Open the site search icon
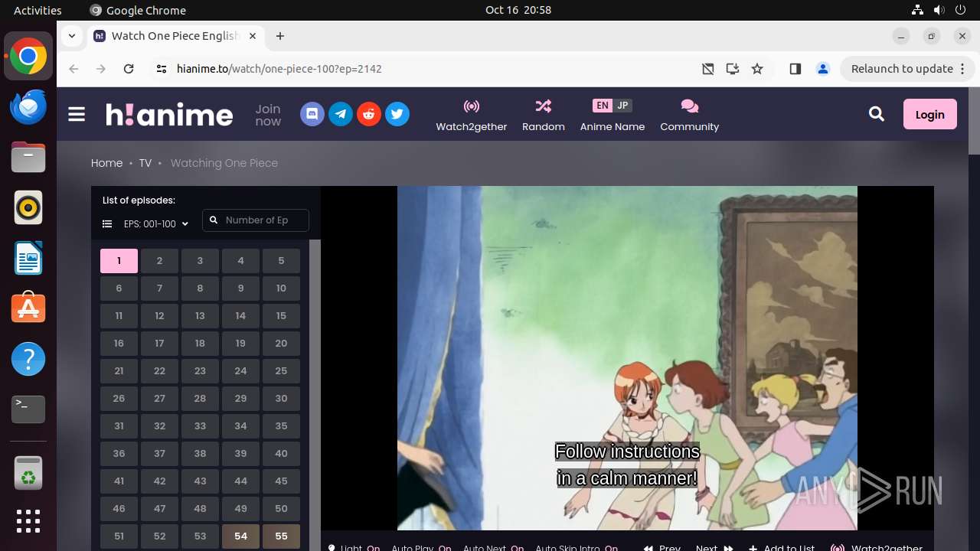 (877, 114)
